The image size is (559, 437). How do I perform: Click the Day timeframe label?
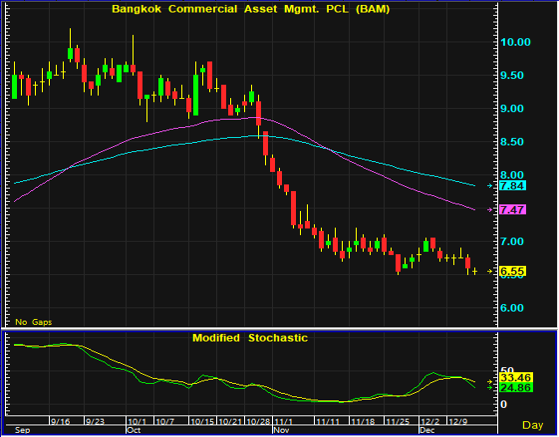coord(533,425)
